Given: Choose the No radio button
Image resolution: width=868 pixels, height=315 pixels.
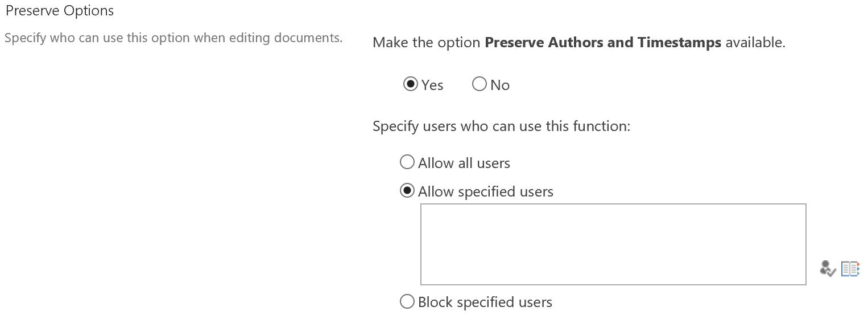Looking at the screenshot, I should click(480, 84).
